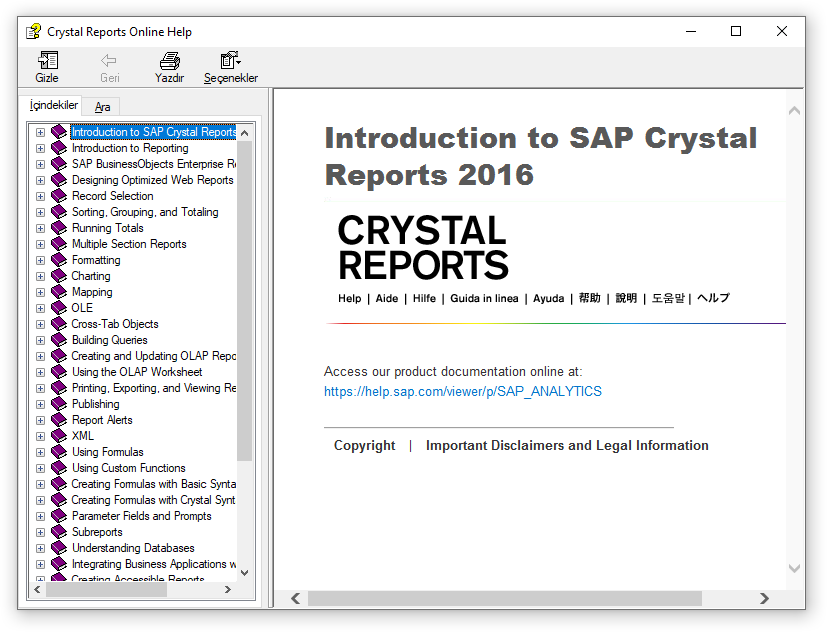Image resolution: width=827 pixels, height=632 pixels.
Task: Click the book icon beside Using Custom Functions
Action: click(x=59, y=468)
